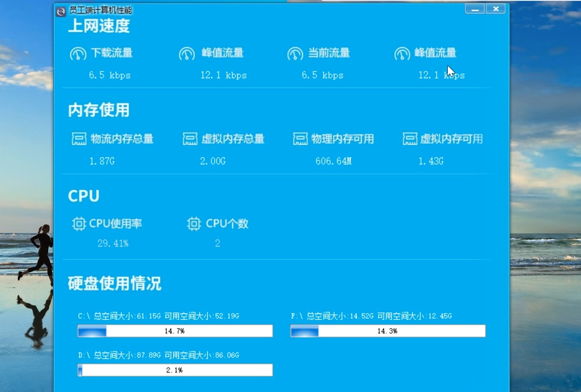Select the first 峰值流量 speedometer icon

click(x=187, y=53)
